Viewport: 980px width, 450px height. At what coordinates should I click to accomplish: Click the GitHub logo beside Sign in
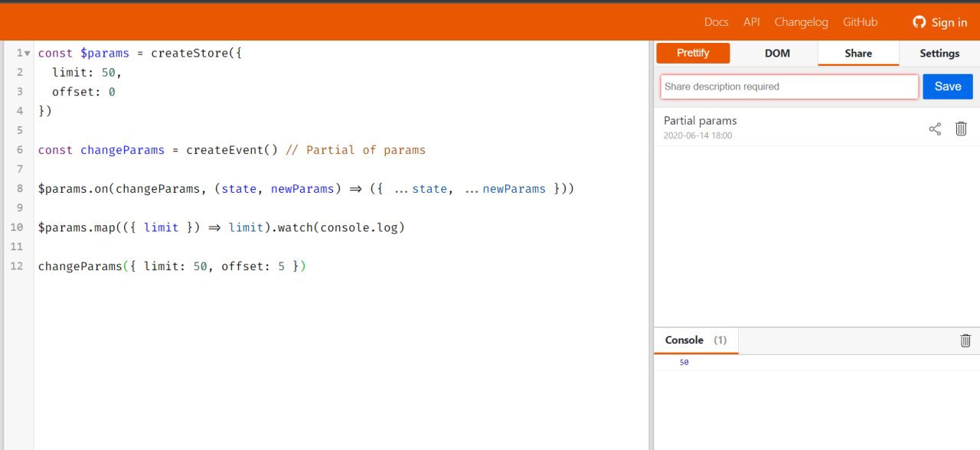(920, 22)
